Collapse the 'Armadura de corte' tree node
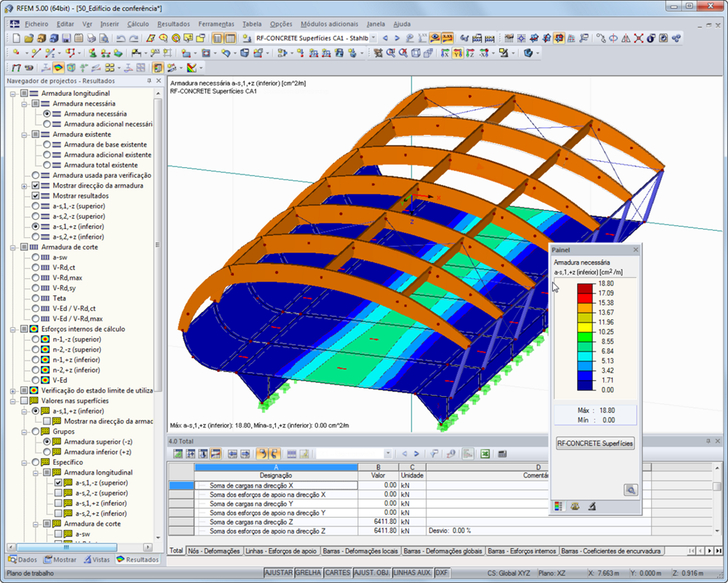 tap(13, 247)
